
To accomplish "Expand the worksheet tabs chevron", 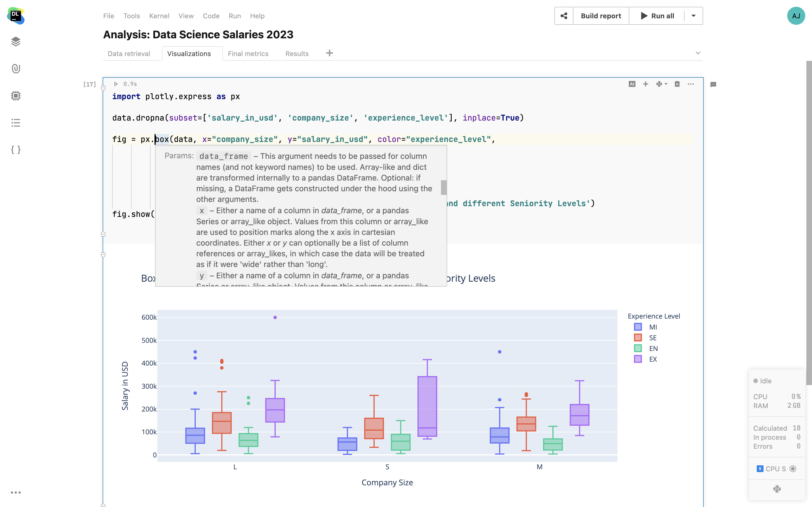I will pyautogui.click(x=698, y=53).
